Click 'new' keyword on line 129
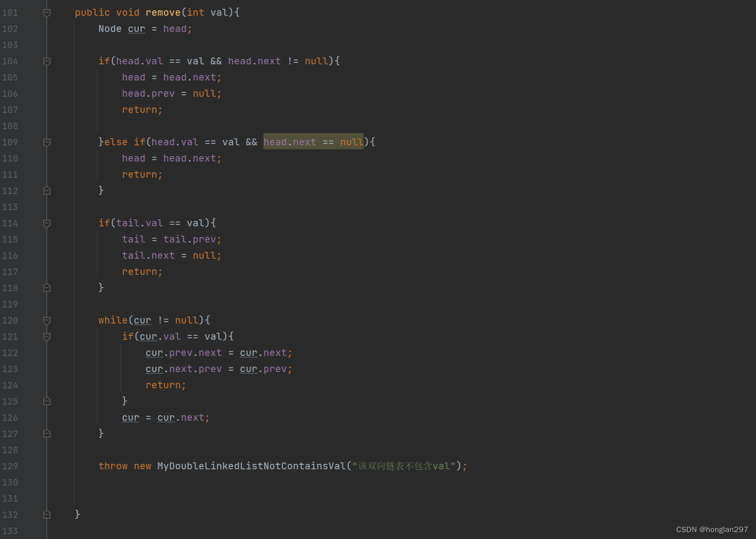The width and height of the screenshot is (756, 539). click(142, 466)
